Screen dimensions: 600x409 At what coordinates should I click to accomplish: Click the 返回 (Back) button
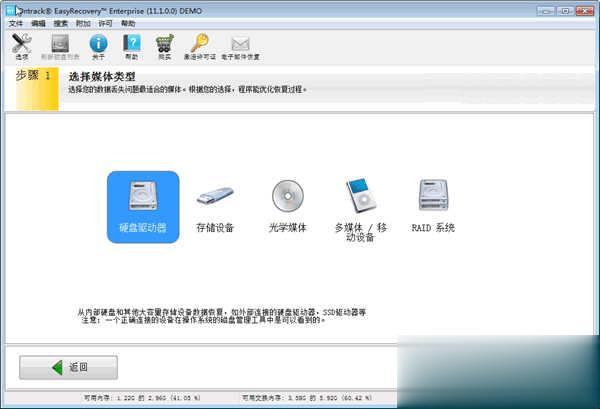click(x=68, y=367)
